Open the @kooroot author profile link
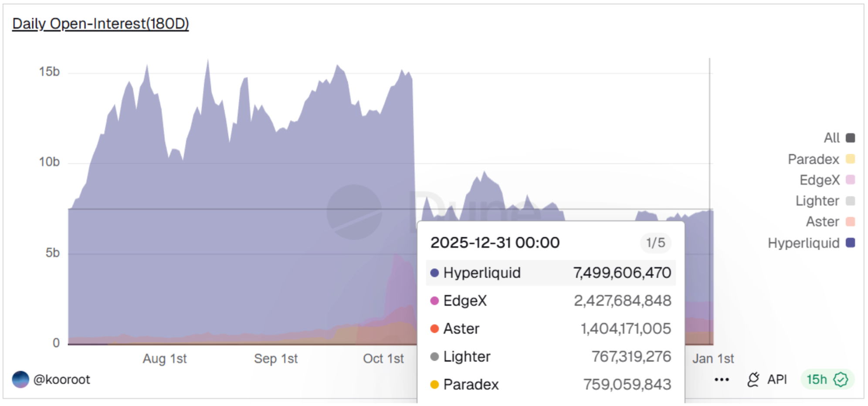The height and width of the screenshot is (406, 868). pos(61,379)
